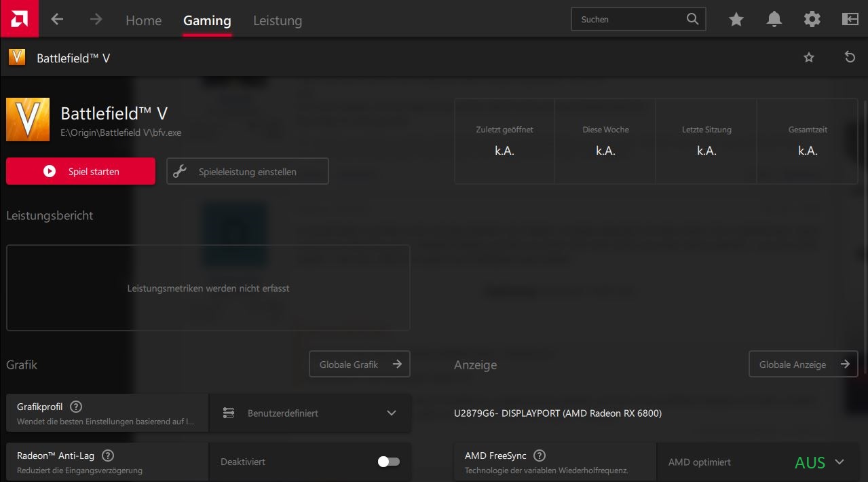Click the Diese Woche stat cell

coord(605,141)
